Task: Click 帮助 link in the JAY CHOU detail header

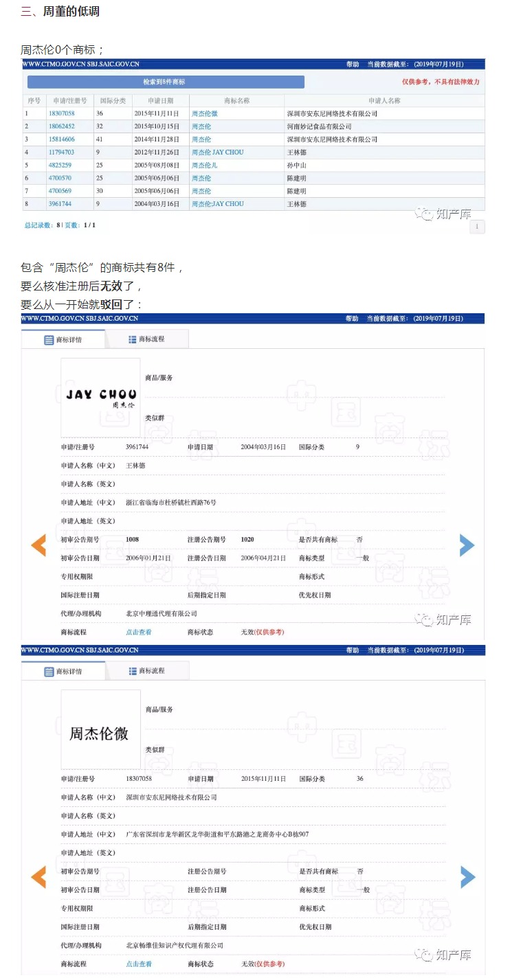Action: 353,319
